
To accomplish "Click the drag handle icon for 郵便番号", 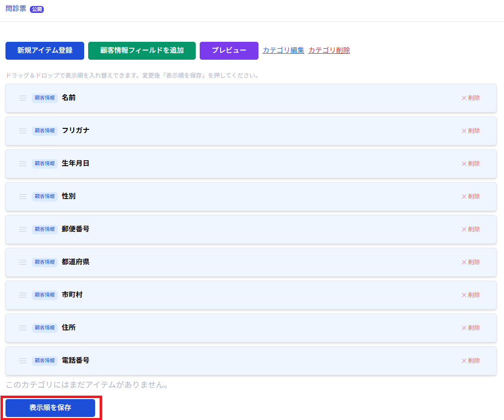I will (23, 229).
